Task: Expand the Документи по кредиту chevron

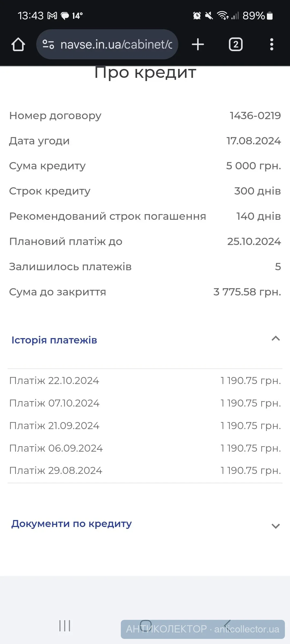Action: (x=276, y=526)
